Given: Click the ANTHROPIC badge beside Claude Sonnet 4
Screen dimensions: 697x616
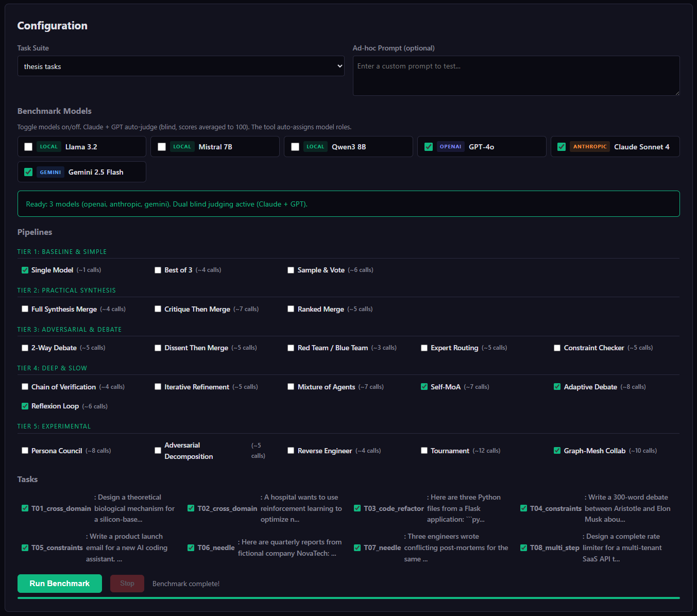Looking at the screenshot, I should coord(590,147).
